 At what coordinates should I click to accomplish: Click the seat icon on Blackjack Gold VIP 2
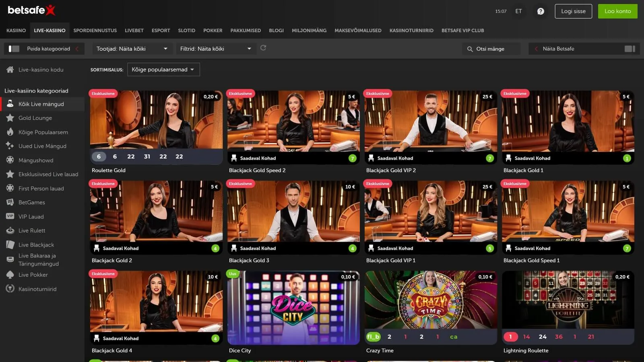[x=371, y=158]
